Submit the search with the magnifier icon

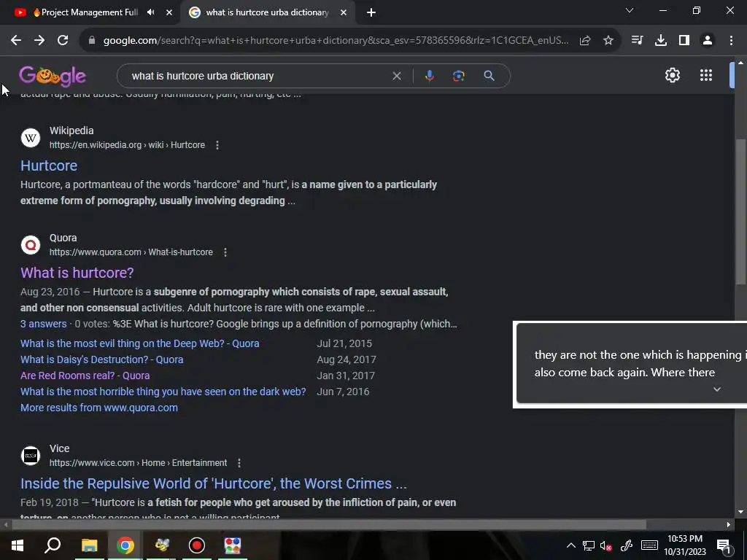coord(489,76)
